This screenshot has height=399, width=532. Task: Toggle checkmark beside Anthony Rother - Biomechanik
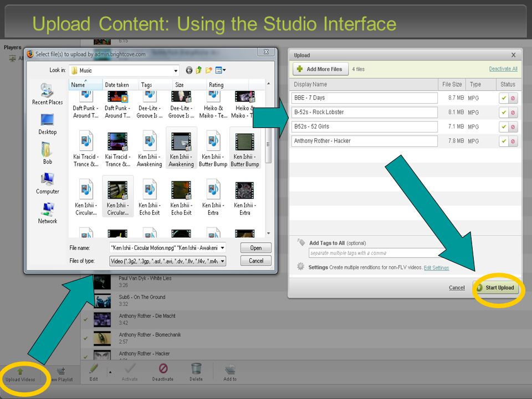pos(85,338)
